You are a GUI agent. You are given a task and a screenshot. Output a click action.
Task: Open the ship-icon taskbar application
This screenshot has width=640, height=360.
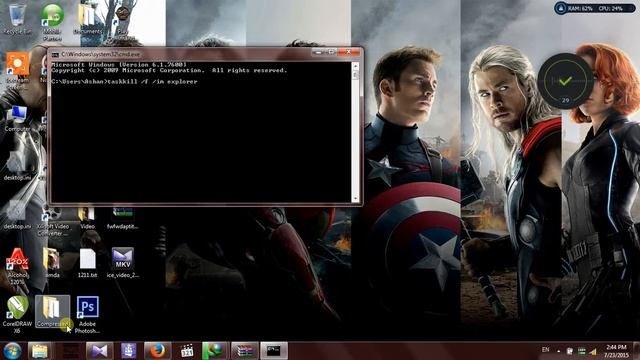point(129,351)
